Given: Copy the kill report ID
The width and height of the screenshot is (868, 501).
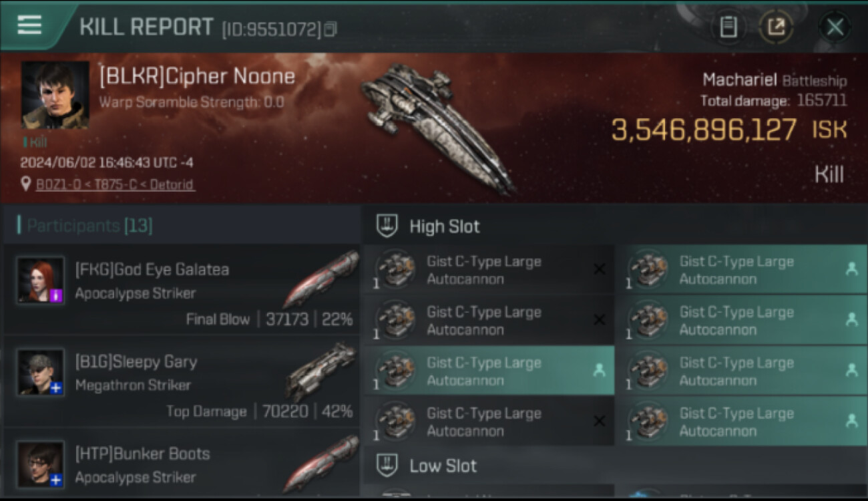Looking at the screenshot, I should coord(331,29).
